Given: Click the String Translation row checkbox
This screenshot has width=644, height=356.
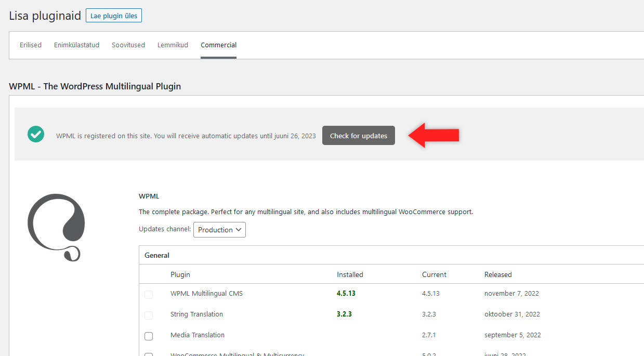Looking at the screenshot, I should coord(149,315).
